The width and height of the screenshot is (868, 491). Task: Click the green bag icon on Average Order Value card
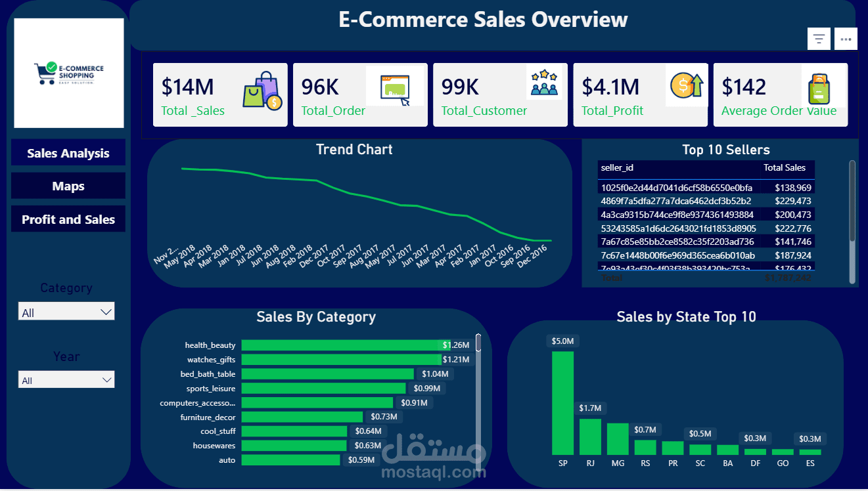click(818, 89)
